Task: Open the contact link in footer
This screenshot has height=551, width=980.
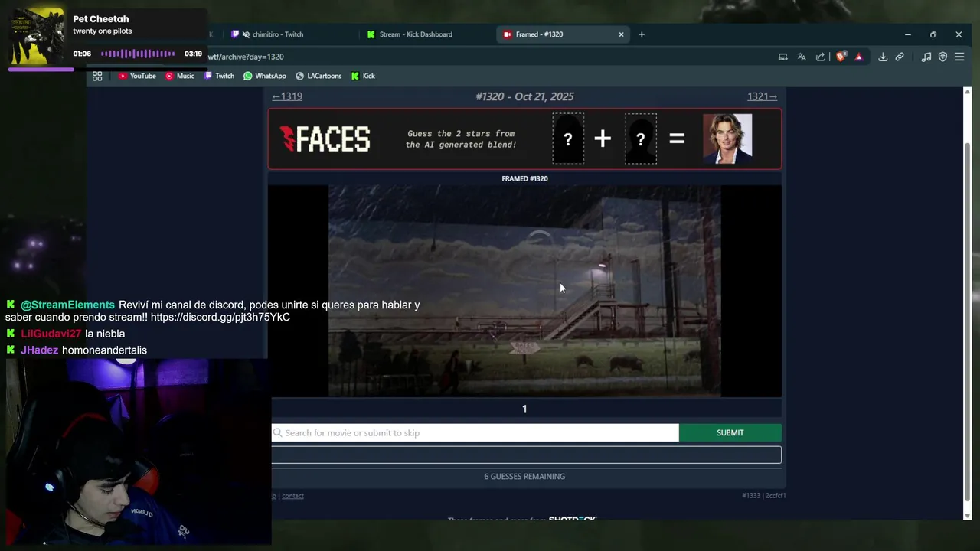Action: click(292, 496)
